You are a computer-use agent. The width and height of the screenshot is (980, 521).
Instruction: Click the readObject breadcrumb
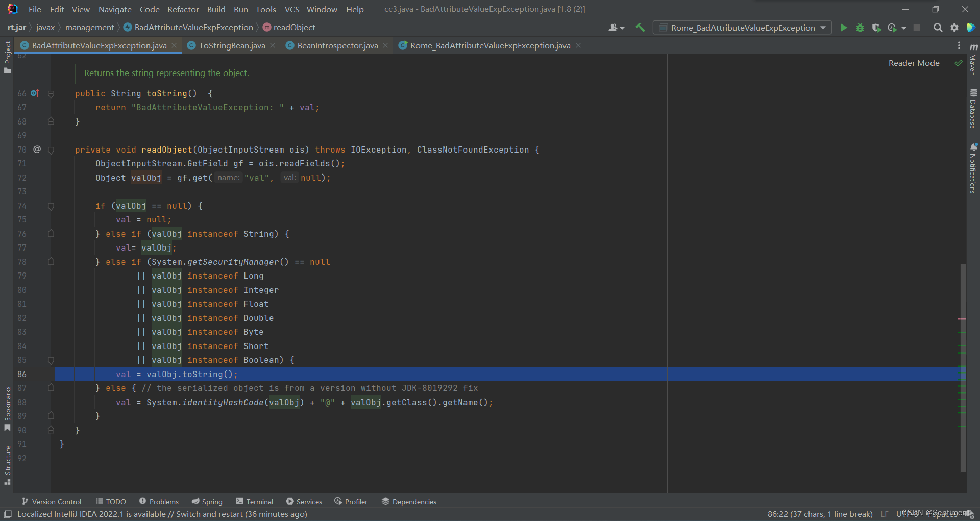[289, 28]
